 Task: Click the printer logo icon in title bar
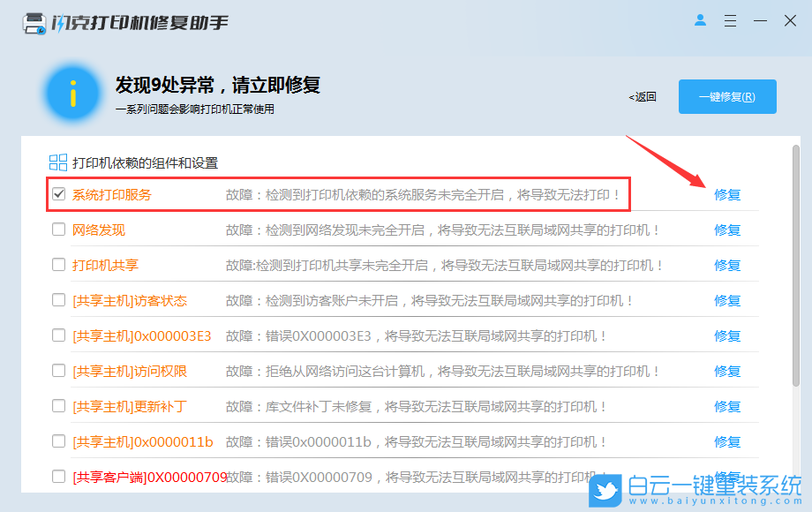point(33,22)
